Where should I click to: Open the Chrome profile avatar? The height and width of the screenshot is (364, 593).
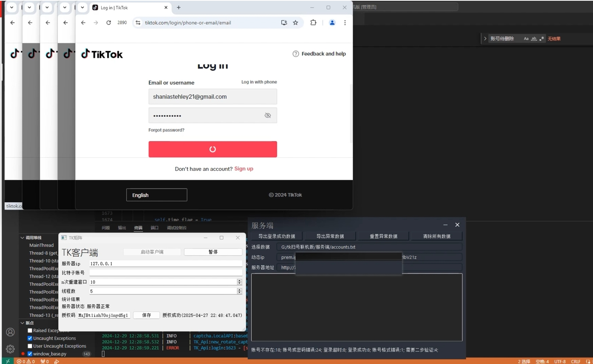pos(332,23)
